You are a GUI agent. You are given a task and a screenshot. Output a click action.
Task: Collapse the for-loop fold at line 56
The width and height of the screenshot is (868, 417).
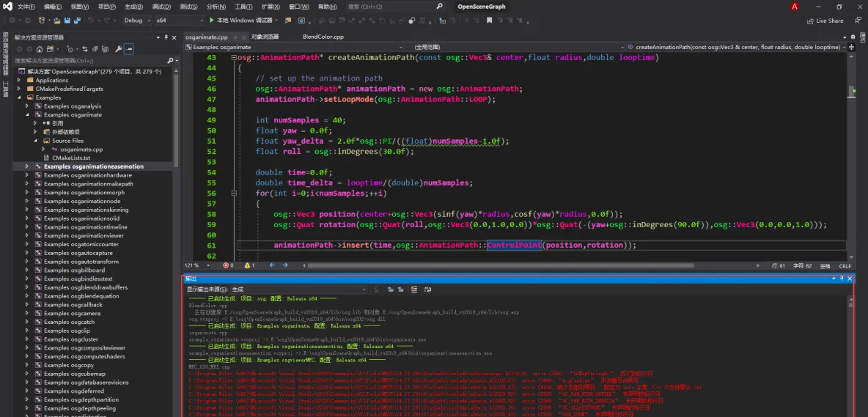click(x=234, y=193)
